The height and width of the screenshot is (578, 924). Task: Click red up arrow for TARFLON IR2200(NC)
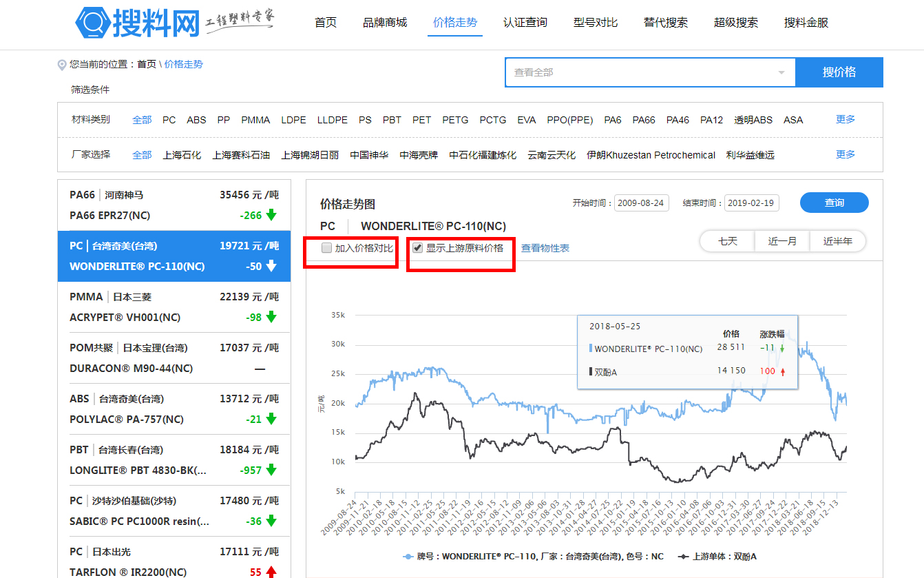pos(271,572)
